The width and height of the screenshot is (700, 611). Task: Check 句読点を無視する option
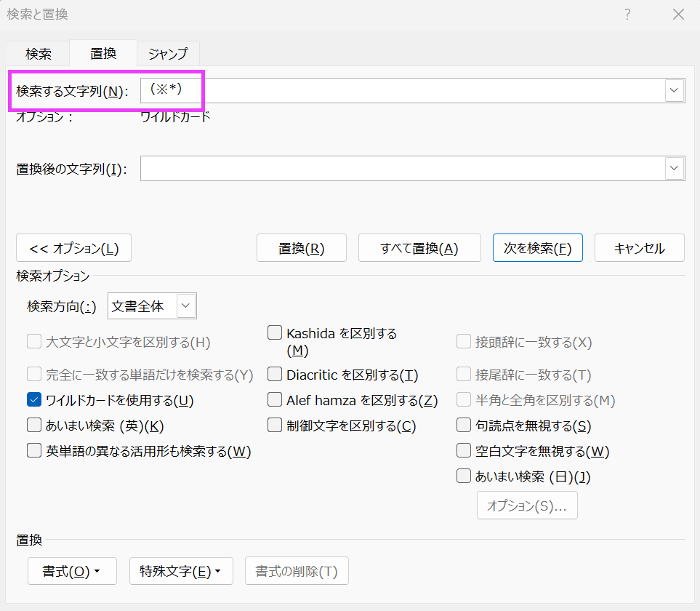click(x=464, y=426)
